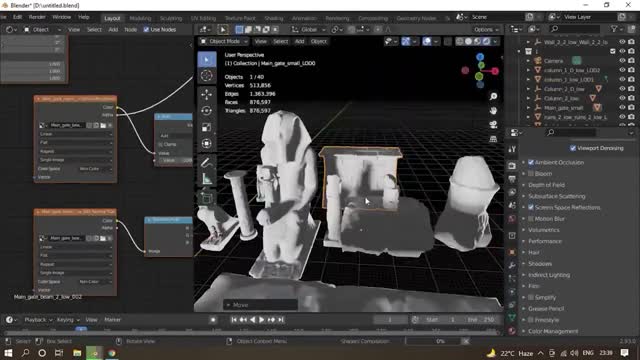Expand the Depth of Field panel

point(546,185)
